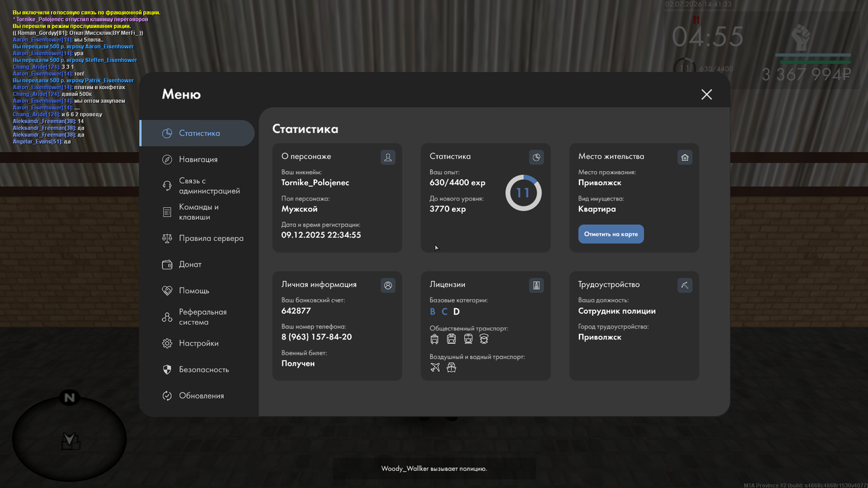Click the house icon in Место жительства card

[685, 157]
